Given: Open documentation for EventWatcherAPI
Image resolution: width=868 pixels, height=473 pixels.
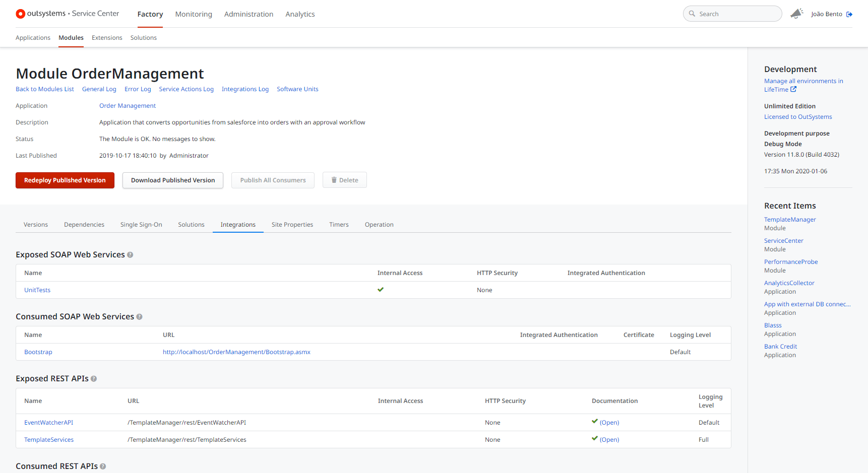Looking at the screenshot, I should click(x=609, y=423).
